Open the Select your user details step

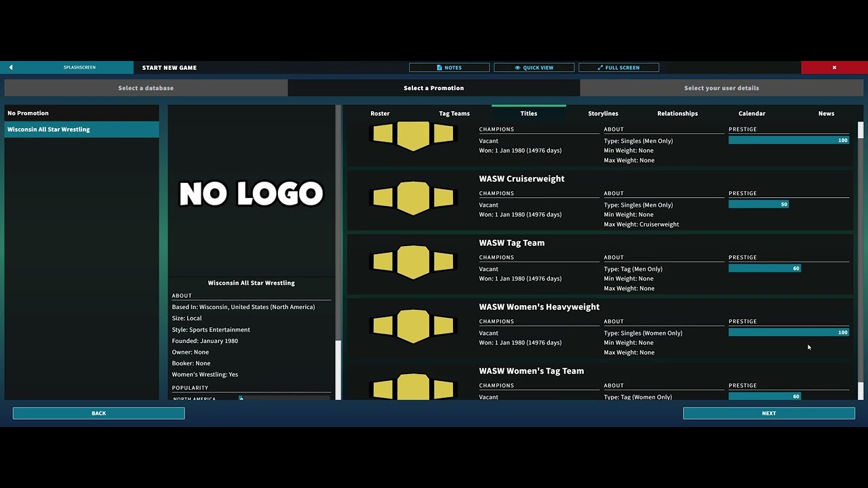722,88
